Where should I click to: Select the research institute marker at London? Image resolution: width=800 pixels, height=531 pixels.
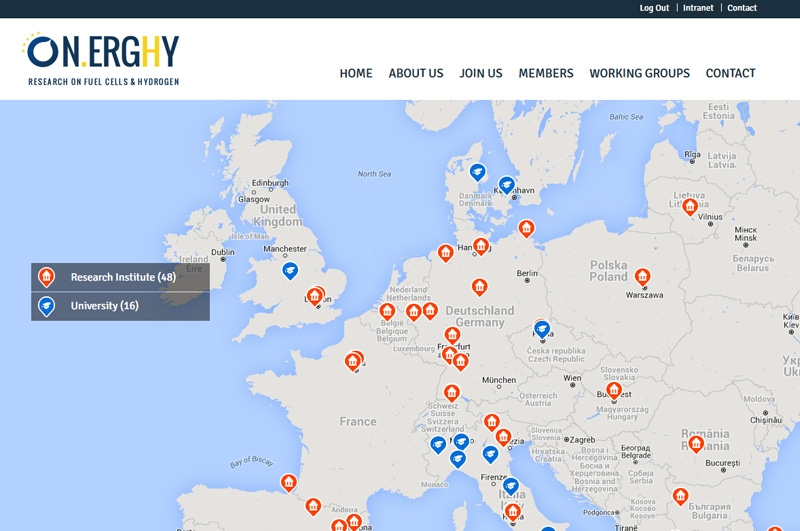pos(314,296)
